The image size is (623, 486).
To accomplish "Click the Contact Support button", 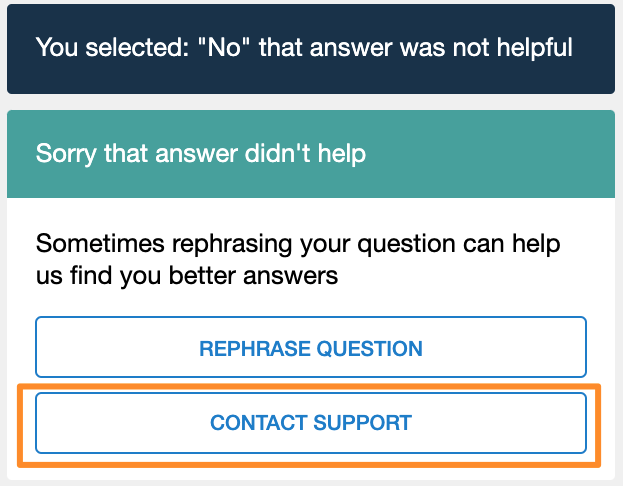I will coord(311,423).
